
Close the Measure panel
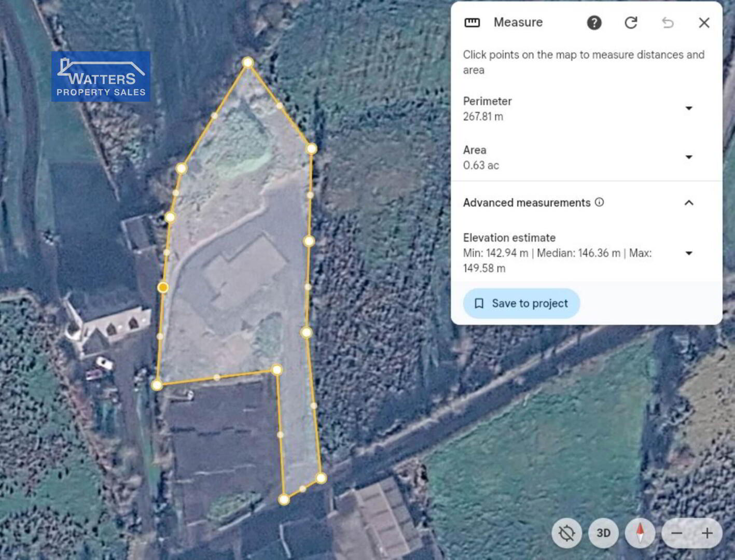pyautogui.click(x=704, y=23)
